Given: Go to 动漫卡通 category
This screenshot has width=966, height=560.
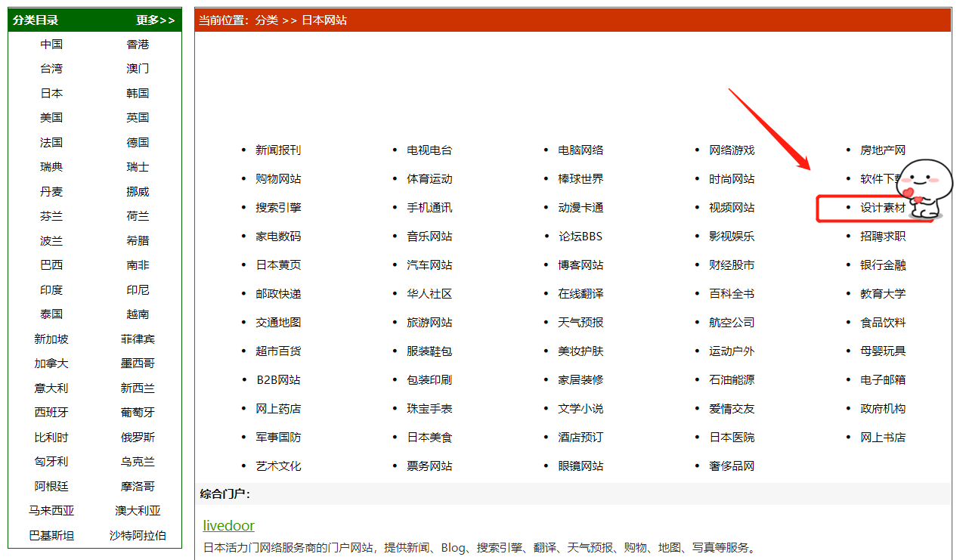Looking at the screenshot, I should click(581, 208).
